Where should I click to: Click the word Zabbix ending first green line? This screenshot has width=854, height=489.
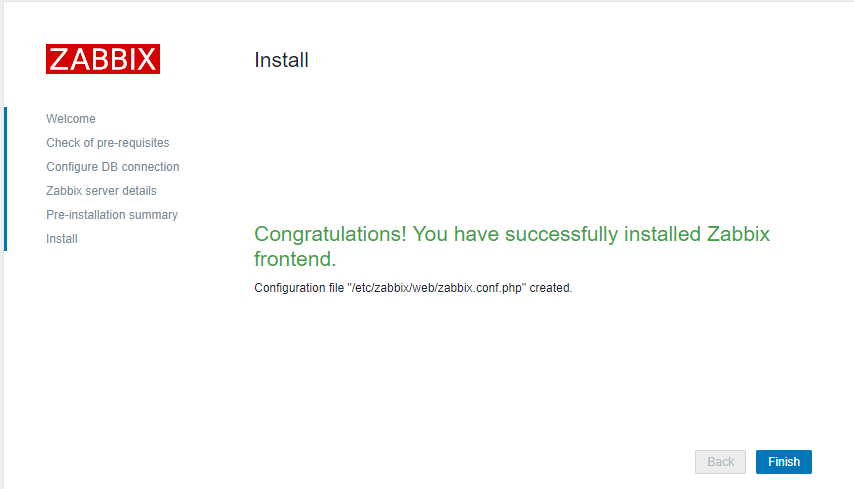coord(738,234)
